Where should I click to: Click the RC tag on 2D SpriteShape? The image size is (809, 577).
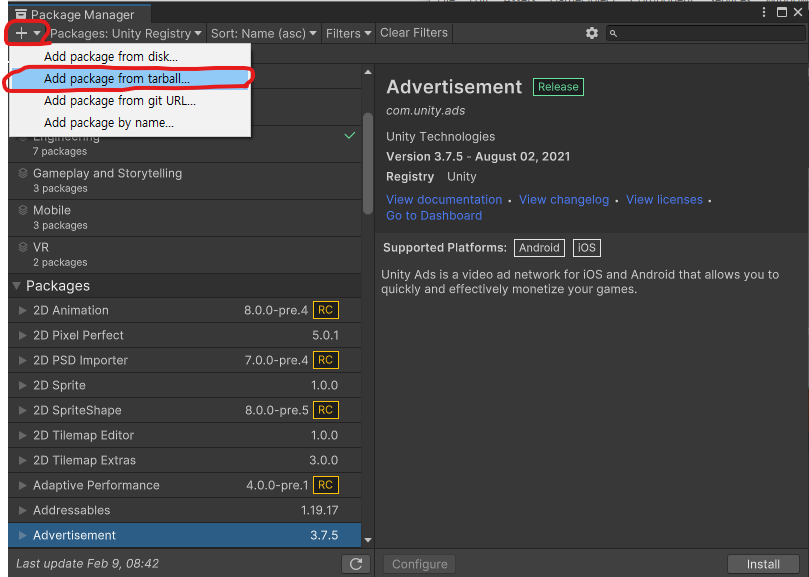coord(326,410)
